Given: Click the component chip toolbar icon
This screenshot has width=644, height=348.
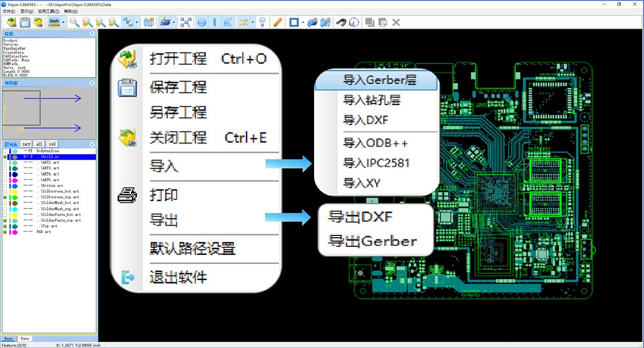Looking at the screenshot, I should pyautogui.click(x=149, y=22).
